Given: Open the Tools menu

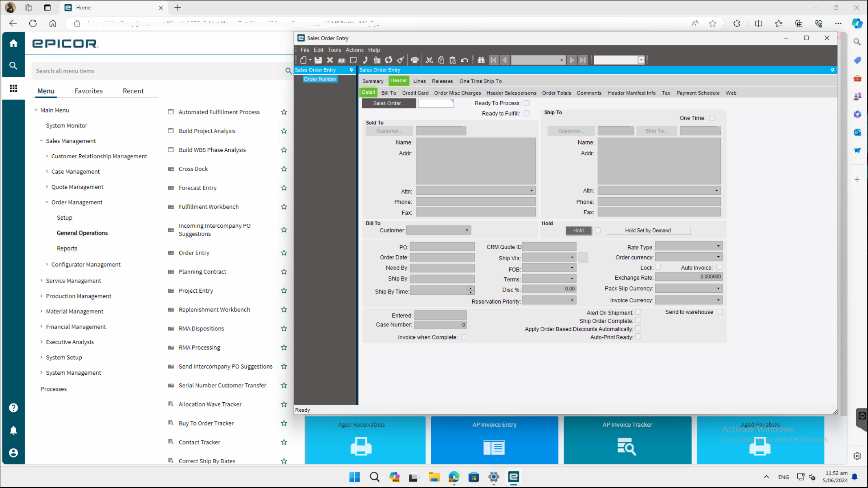Looking at the screenshot, I should point(334,50).
